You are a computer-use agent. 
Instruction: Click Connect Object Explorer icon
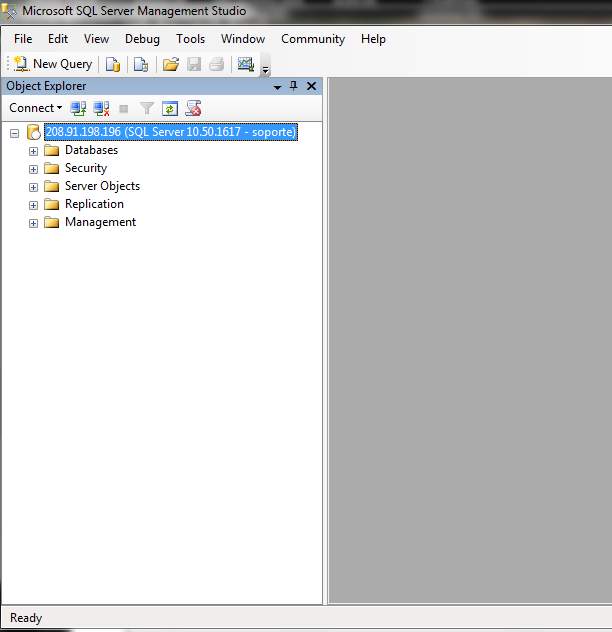pyautogui.click(x=78, y=108)
